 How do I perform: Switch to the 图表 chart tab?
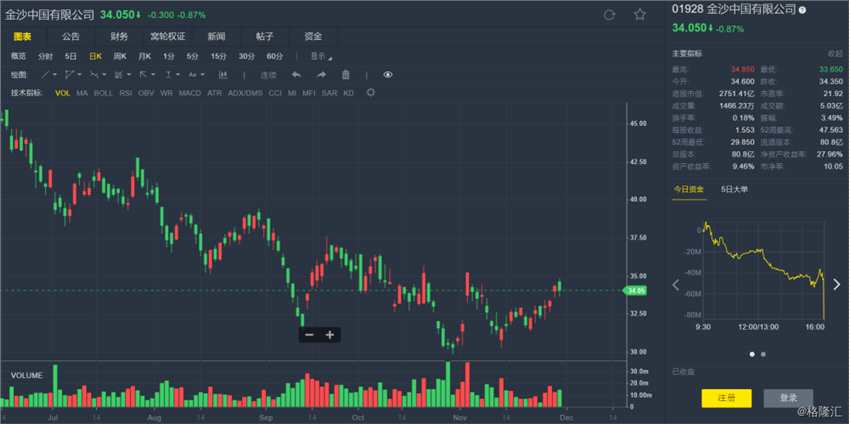tap(23, 37)
